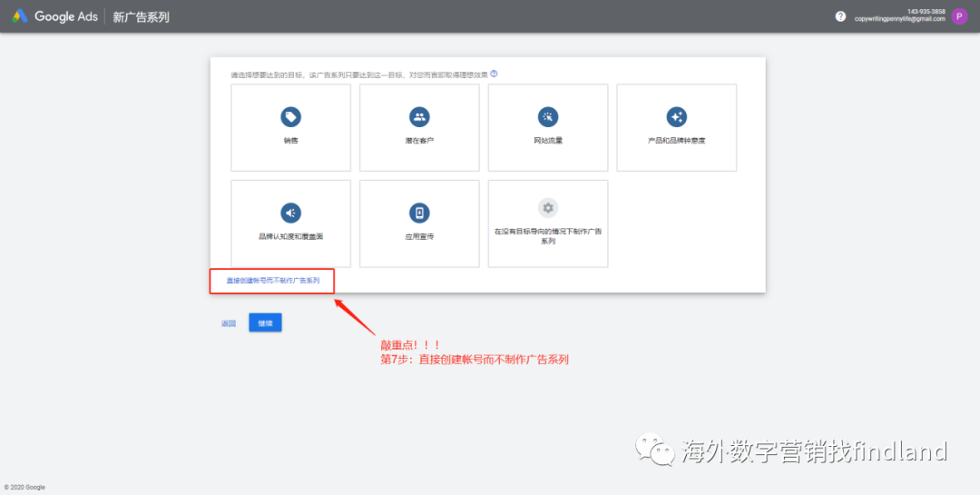This screenshot has width=980, height=495.
Task: Pick 在没有目标导向的情况下制作广告系列 card
Action: (x=548, y=223)
